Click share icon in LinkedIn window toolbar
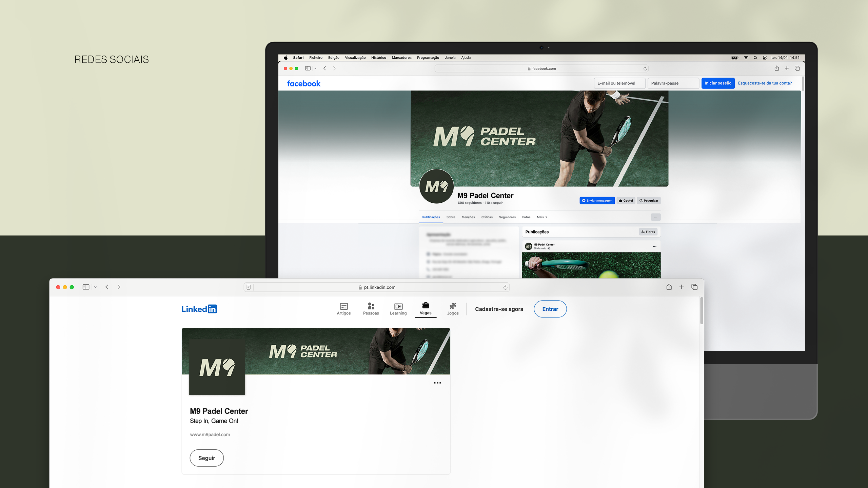Viewport: 868px width, 488px height. 669,287
